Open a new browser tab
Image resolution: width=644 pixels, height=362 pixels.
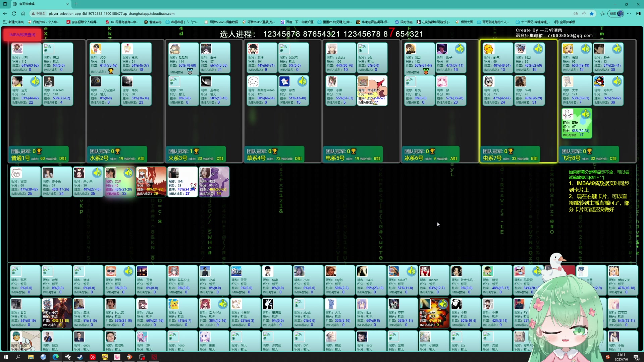coord(76,4)
